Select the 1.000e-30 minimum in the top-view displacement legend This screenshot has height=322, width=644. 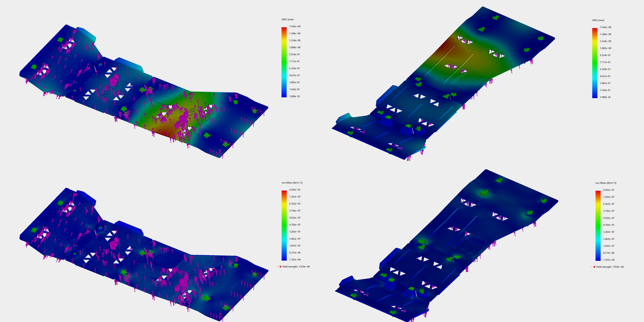294,97
